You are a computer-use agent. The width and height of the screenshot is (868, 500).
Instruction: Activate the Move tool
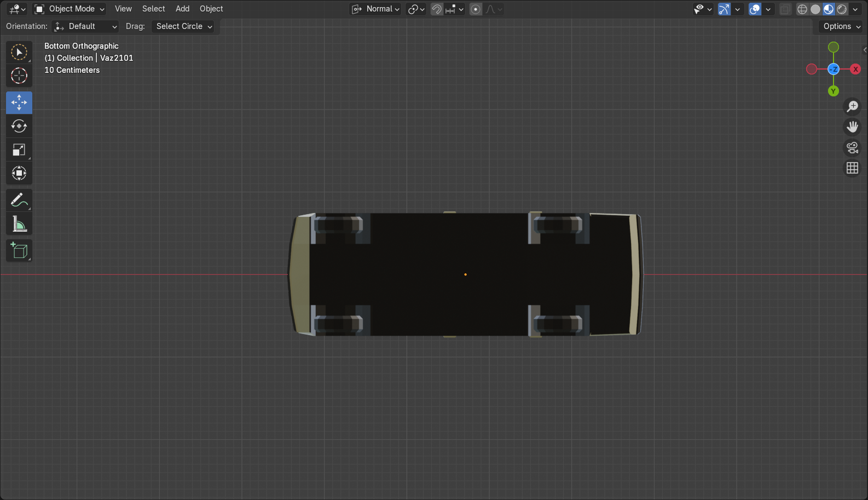coord(19,102)
